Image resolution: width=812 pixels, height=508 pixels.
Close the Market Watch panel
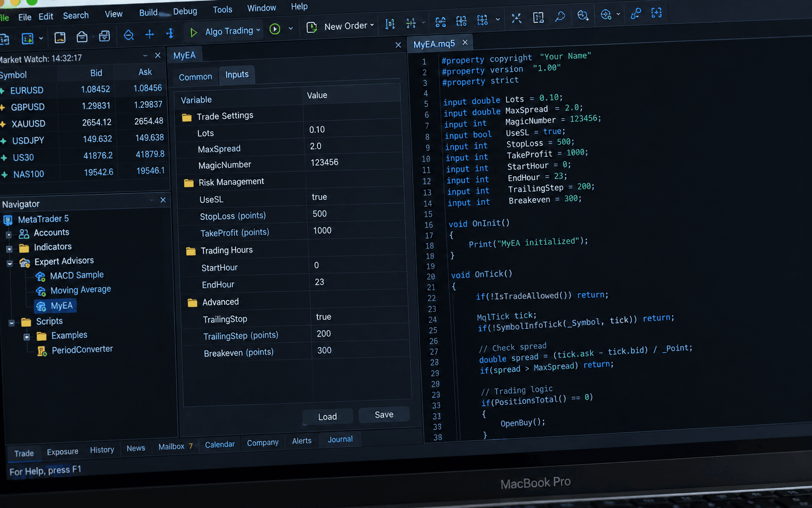(158, 55)
